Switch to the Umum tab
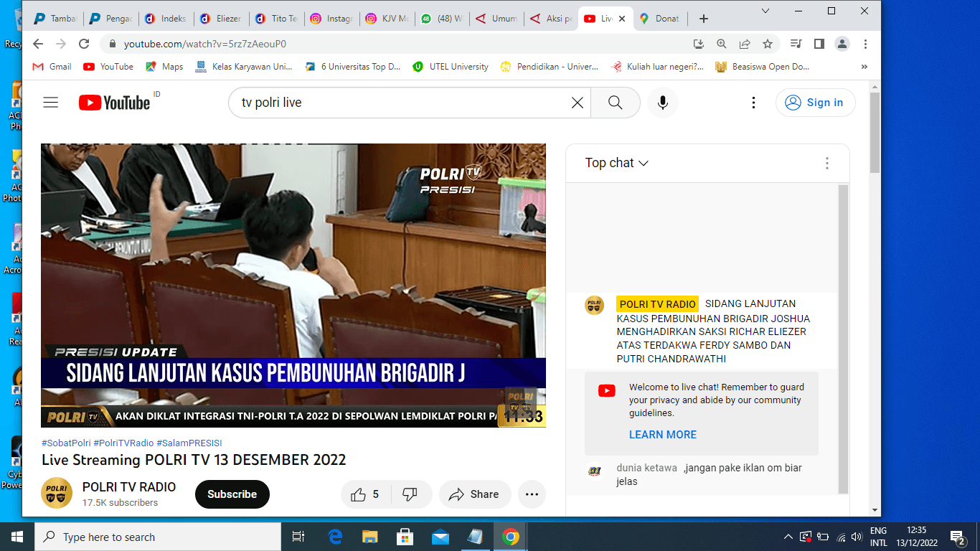 tap(497, 19)
